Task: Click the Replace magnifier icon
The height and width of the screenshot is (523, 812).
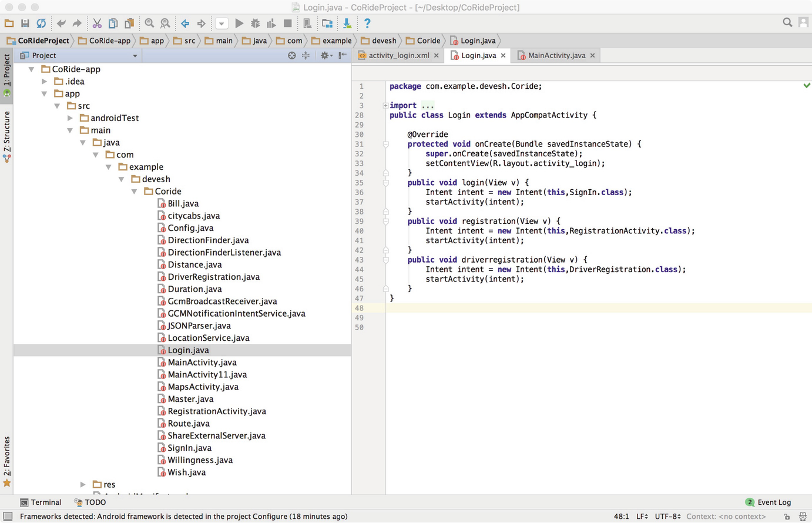Action: tap(165, 24)
